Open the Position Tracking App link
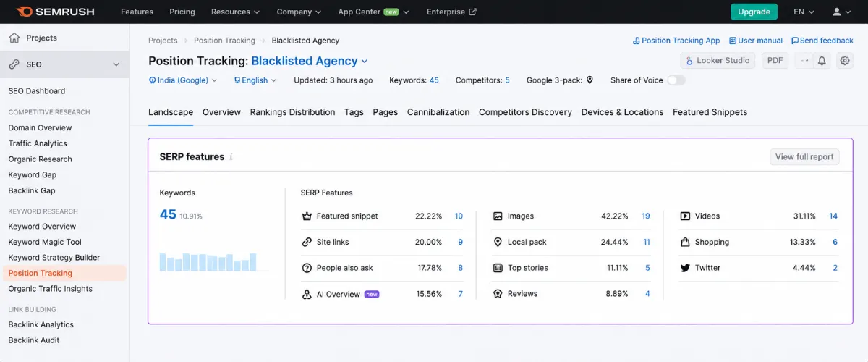The image size is (868, 362). click(676, 41)
